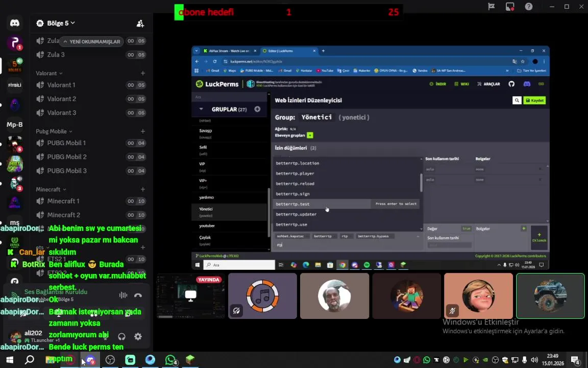Viewport: 588px width, 368px height.
Task: Open the Zenix Craft server icon
Action: [x=15, y=242]
